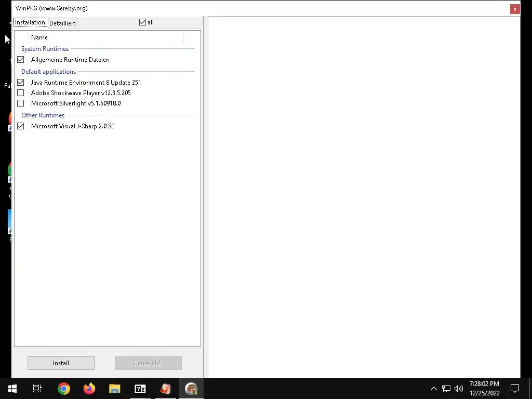This screenshot has height=399, width=532.
Task: Click the Pause (10) button
Action: coord(148,363)
